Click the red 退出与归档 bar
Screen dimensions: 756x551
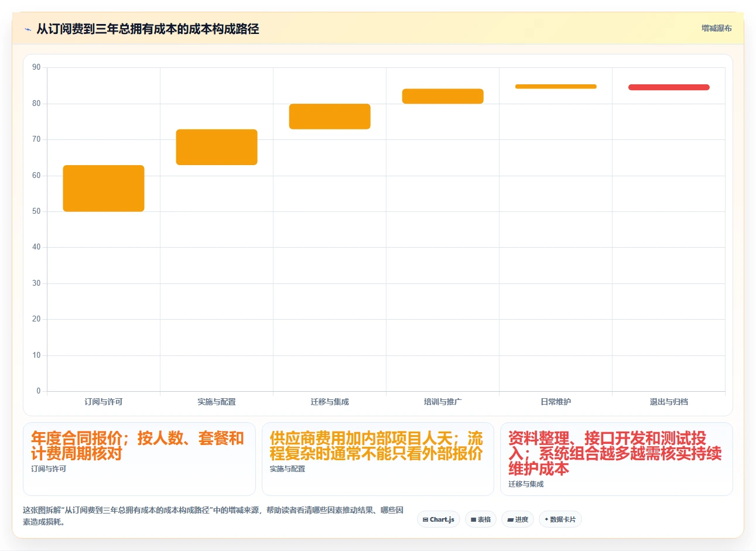669,87
